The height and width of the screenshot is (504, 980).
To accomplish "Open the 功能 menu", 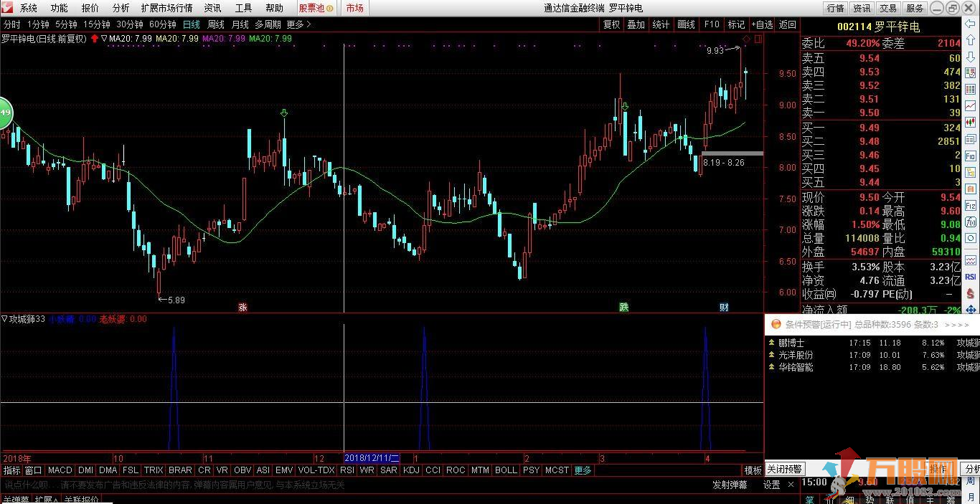I will point(60,8).
